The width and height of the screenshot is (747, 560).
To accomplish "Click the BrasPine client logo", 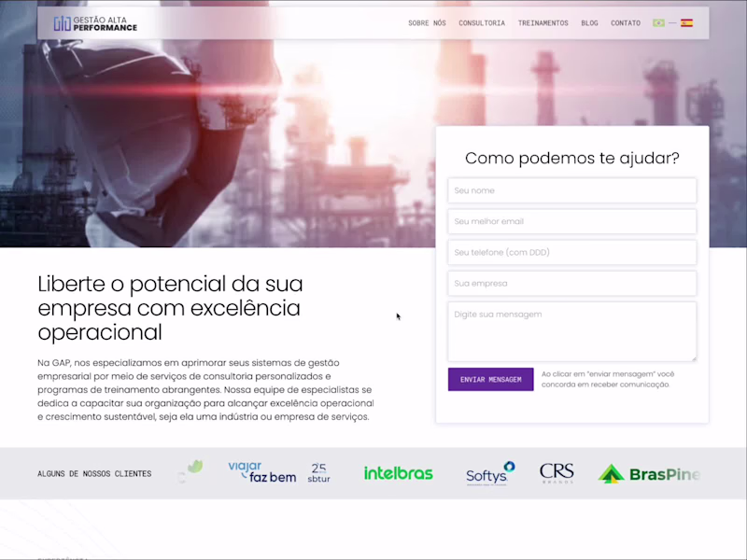I will 648,473.
